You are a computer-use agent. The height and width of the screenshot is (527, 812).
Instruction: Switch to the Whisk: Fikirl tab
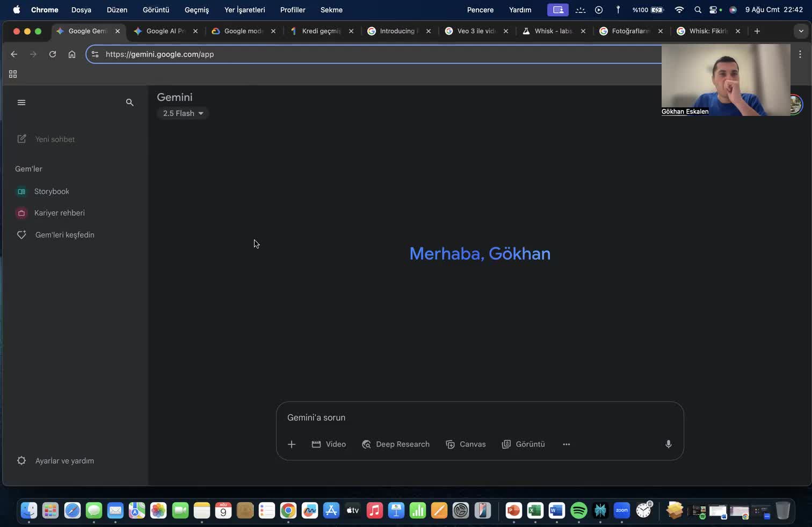click(708, 31)
